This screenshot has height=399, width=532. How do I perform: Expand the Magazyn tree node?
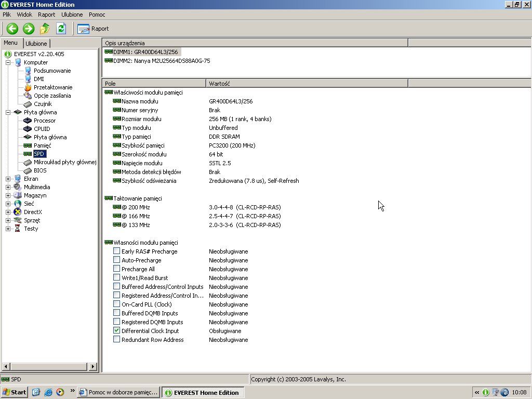(8, 195)
